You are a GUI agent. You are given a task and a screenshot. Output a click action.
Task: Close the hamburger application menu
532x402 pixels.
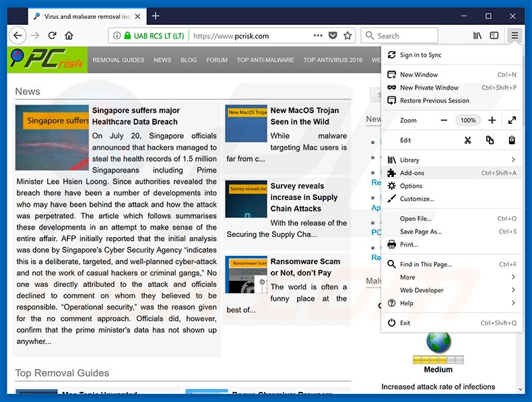[x=514, y=36]
